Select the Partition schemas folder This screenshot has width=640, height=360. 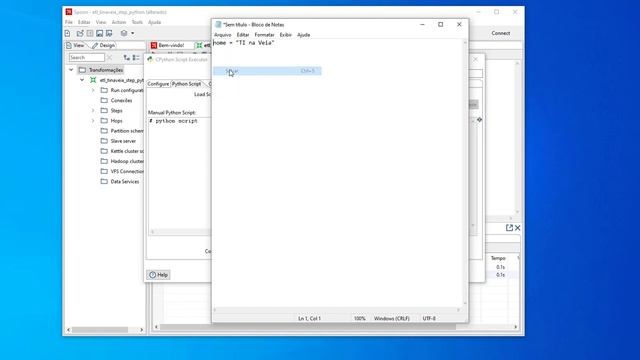coord(122,131)
